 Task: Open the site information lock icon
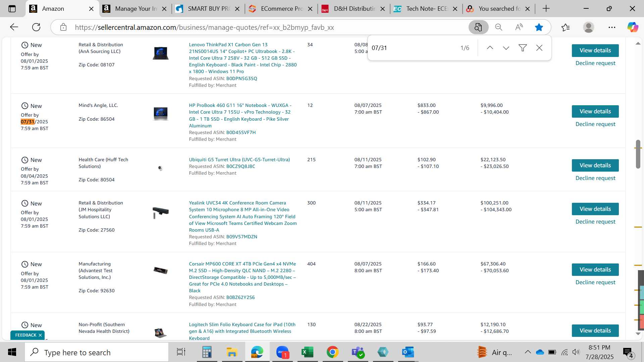tap(63, 27)
